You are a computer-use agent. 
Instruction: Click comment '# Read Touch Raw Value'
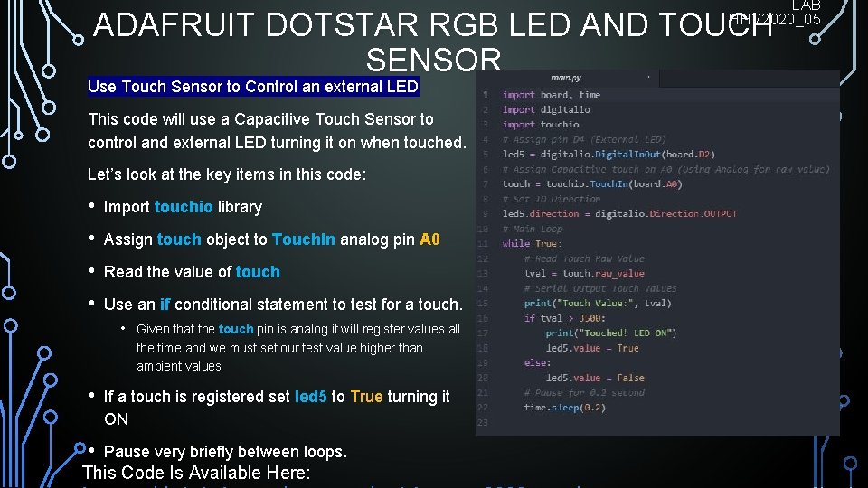pyautogui.click(x=584, y=259)
